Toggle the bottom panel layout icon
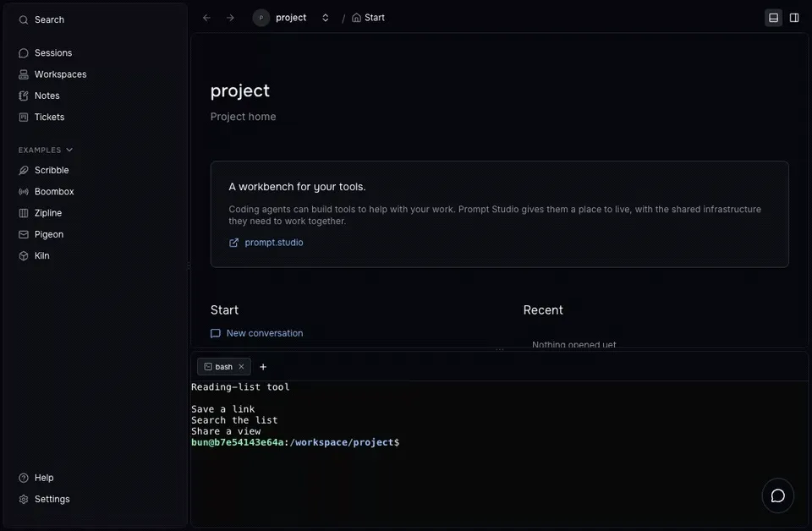The image size is (812, 531). tap(773, 18)
